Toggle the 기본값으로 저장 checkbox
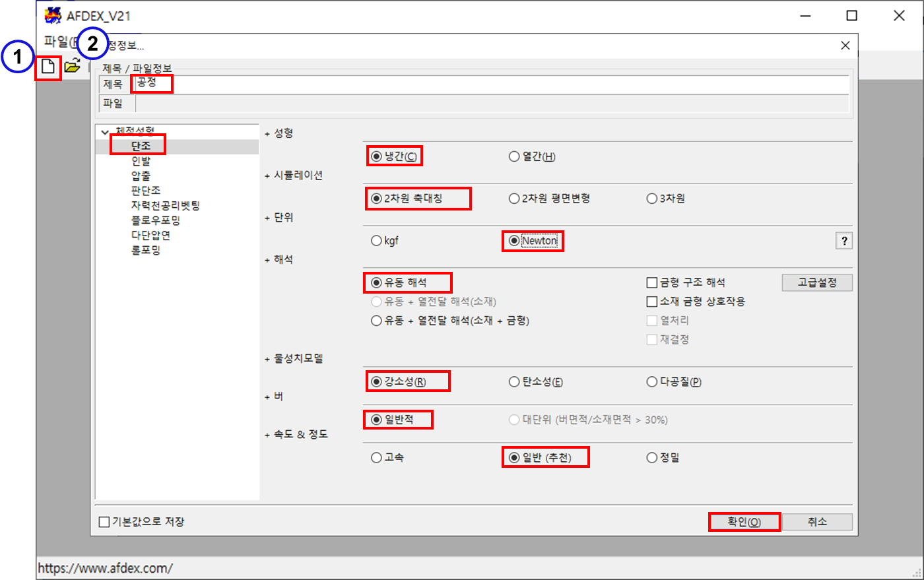Screen dimensions: 924x580 104,522
